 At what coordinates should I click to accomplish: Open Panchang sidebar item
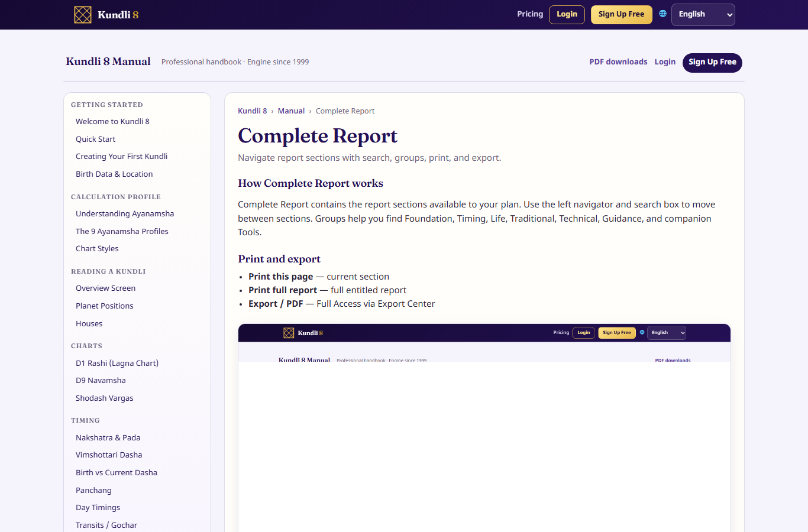coord(93,491)
